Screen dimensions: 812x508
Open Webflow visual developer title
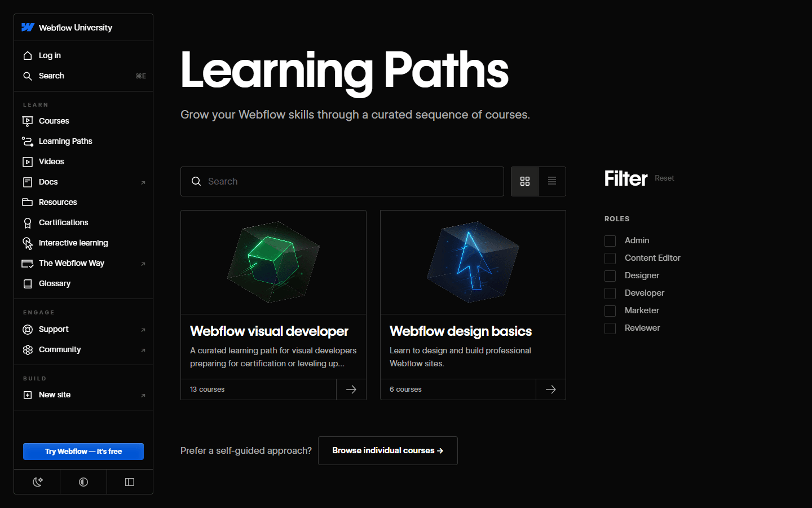(269, 331)
